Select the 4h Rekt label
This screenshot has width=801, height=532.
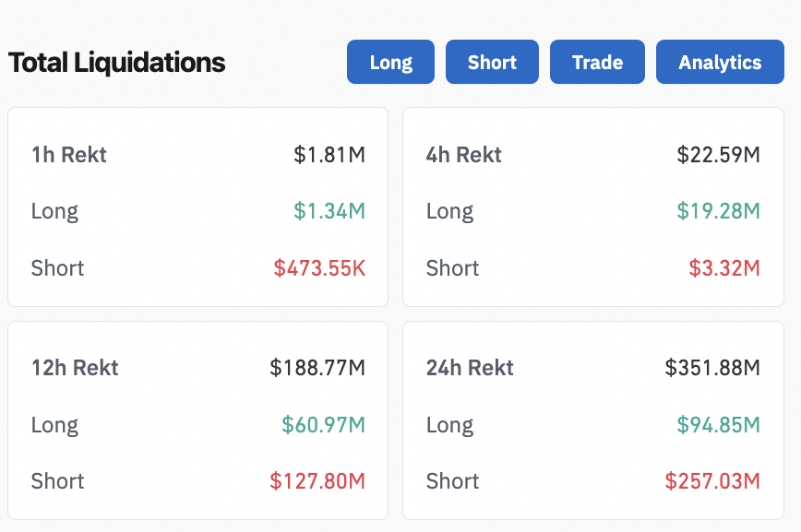464,155
